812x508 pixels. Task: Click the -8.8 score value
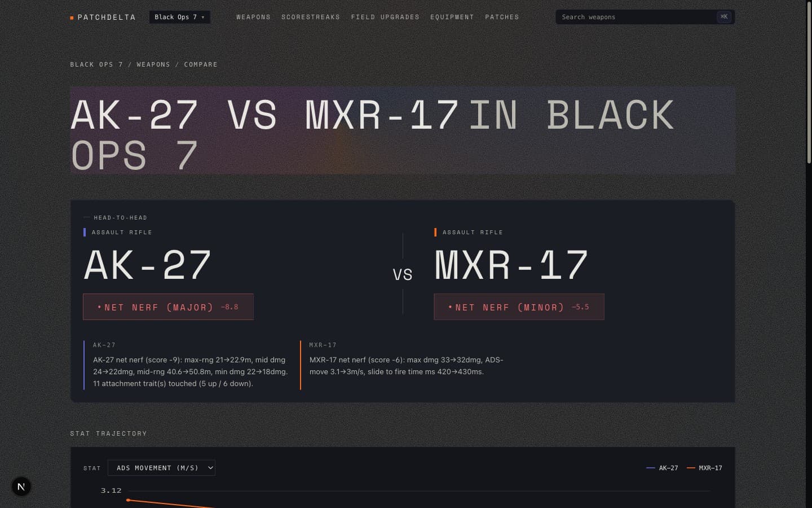pyautogui.click(x=230, y=307)
